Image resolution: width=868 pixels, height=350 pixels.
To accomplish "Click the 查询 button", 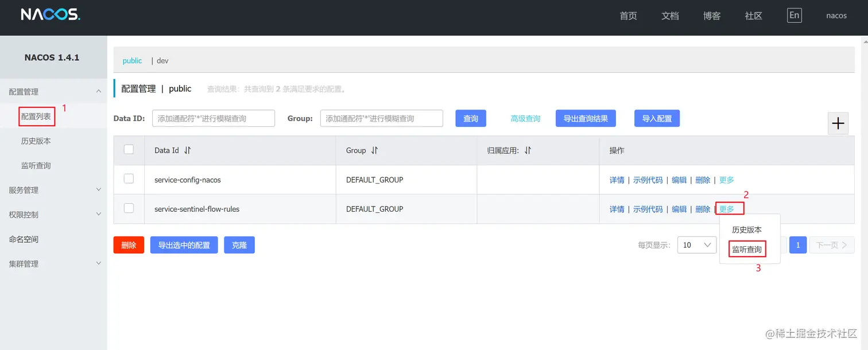I will point(471,118).
